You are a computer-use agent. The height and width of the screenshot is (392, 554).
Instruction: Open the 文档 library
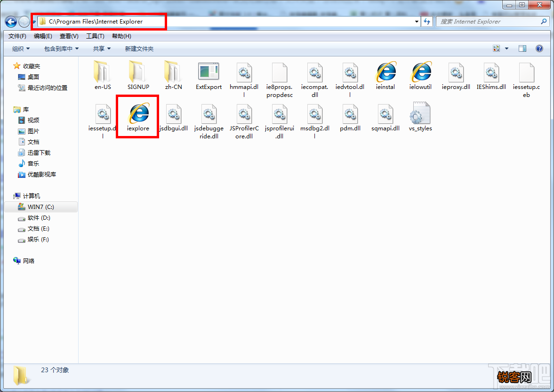(29, 142)
